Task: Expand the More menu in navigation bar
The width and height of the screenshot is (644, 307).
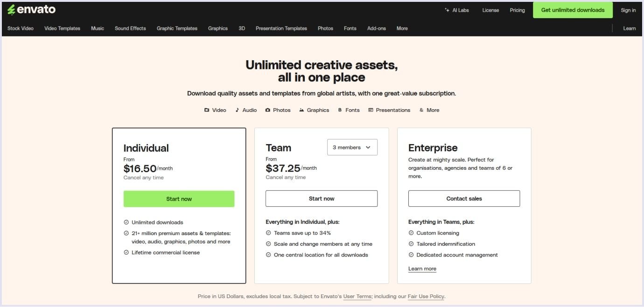Action: 402,28
